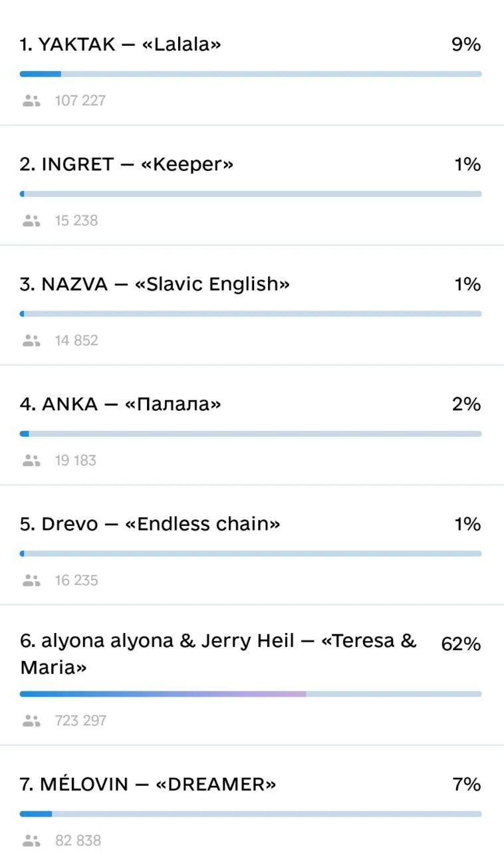The height and width of the screenshot is (851, 504).
Task: Click the voter count icon beside INGRET entry
Action: point(31,220)
